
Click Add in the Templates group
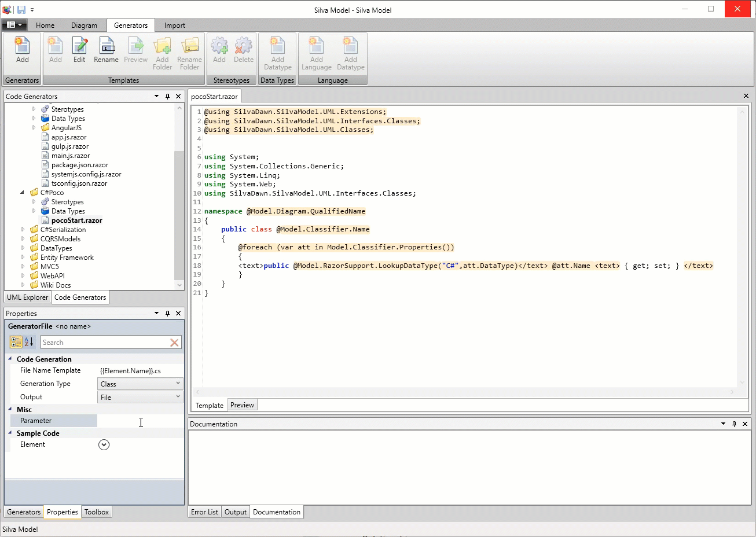[56, 50]
